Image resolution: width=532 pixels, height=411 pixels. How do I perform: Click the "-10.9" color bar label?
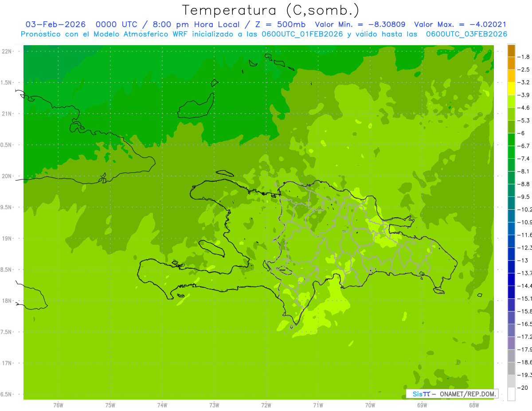[525, 222]
